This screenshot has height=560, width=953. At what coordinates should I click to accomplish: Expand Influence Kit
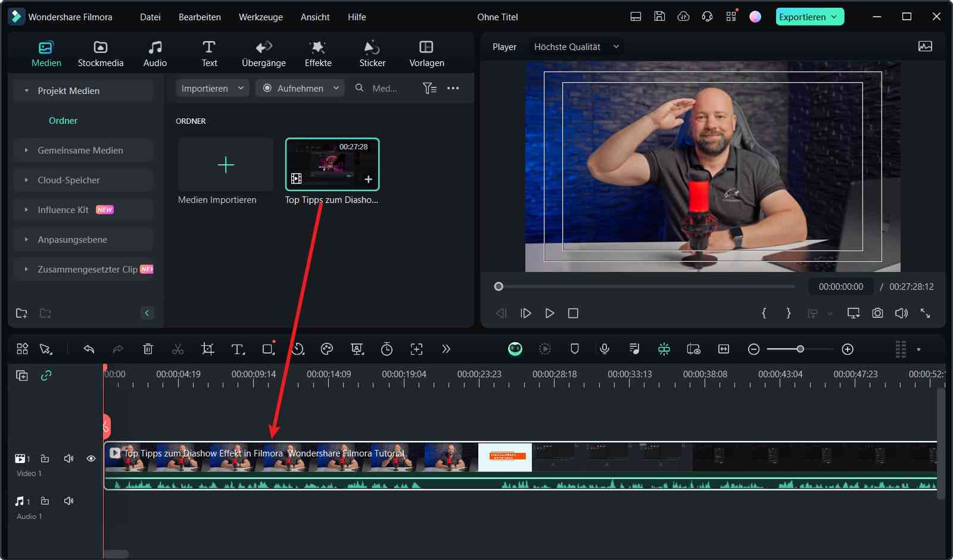click(26, 209)
